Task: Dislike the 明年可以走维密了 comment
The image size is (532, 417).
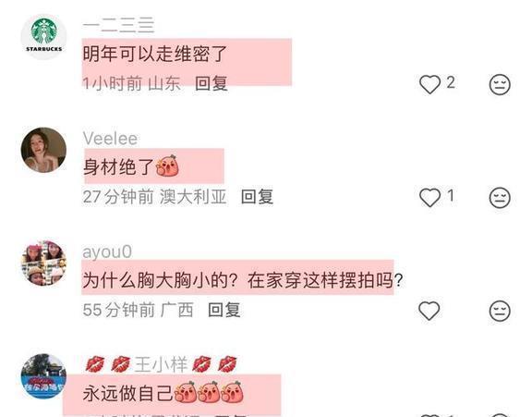Action: click(x=500, y=84)
